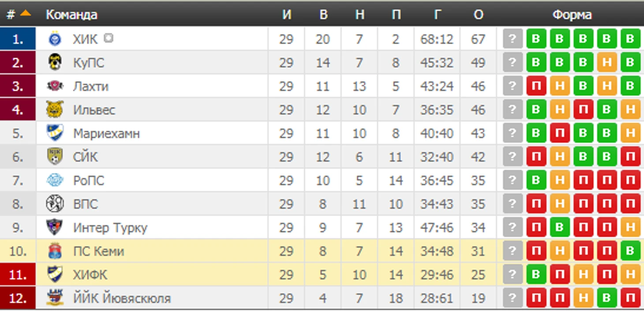644x312 pixels.
Task: Sort table by the Г goals column
Action: click(437, 15)
